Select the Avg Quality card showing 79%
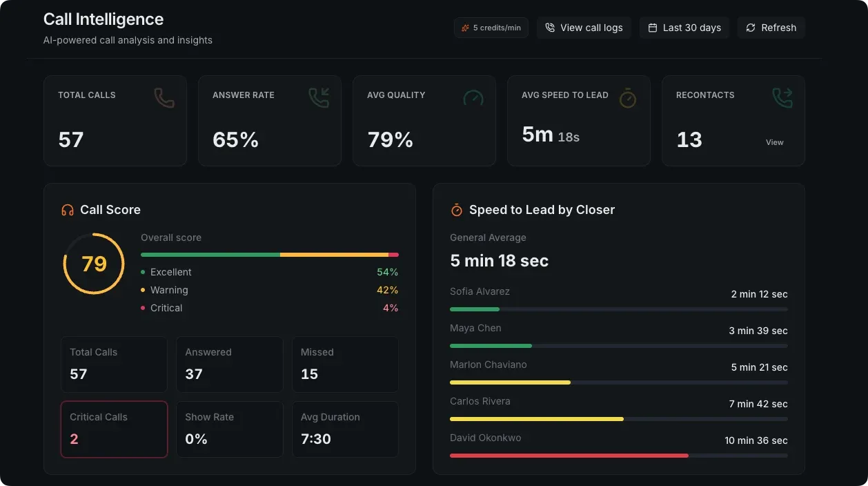 pos(424,121)
